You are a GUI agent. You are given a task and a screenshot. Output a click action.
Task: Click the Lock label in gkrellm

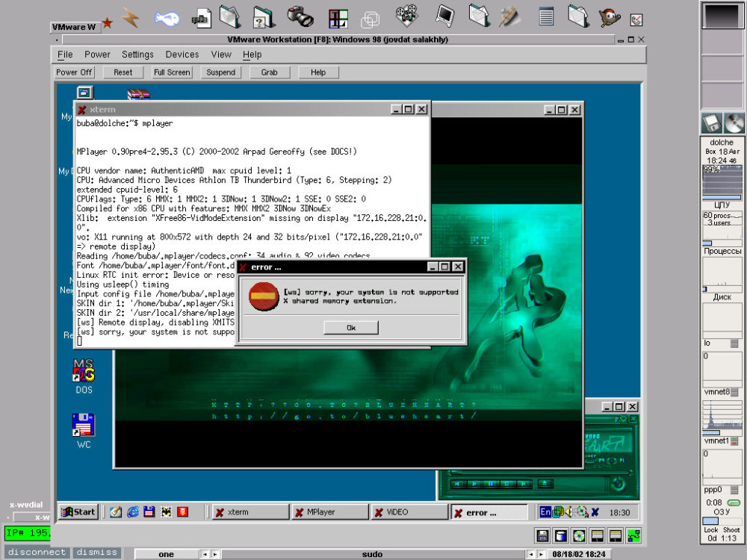click(711, 529)
